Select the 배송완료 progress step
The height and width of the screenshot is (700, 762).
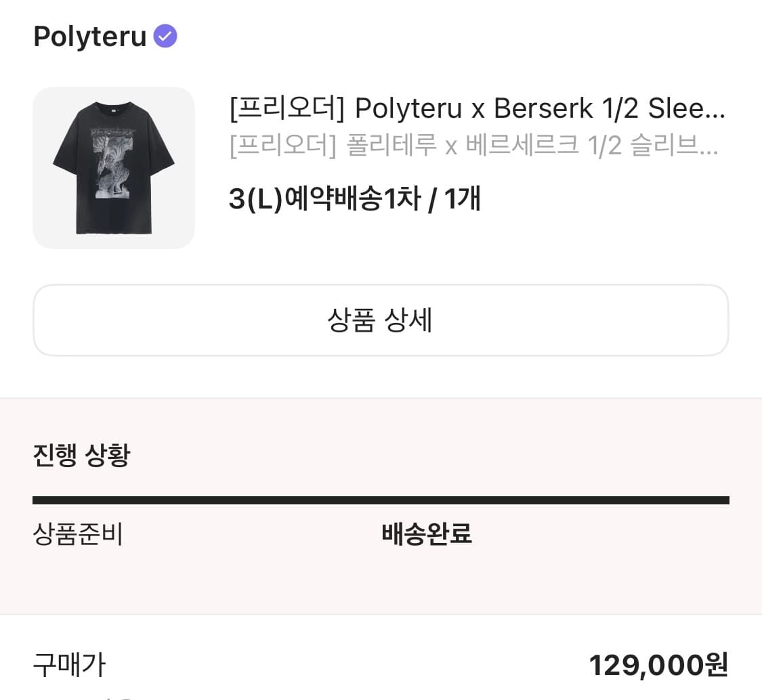click(x=427, y=534)
